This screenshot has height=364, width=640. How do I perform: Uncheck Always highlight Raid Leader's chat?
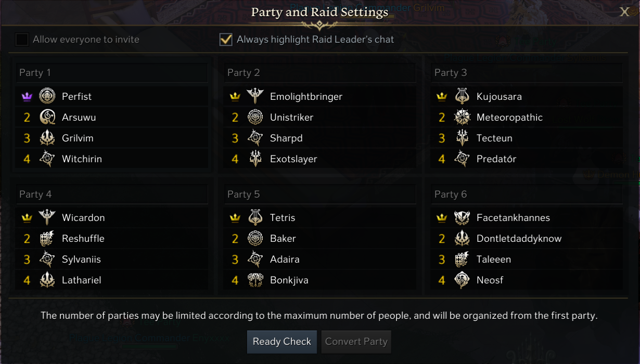(x=226, y=40)
